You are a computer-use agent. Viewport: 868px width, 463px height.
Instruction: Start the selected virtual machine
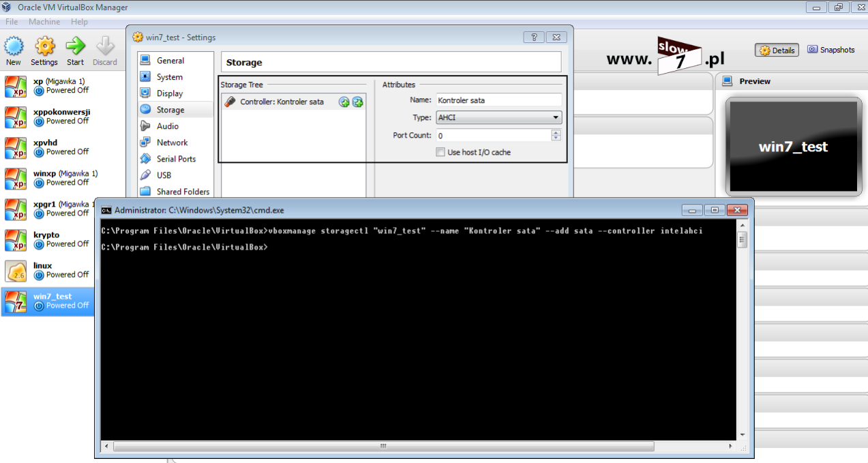pyautogui.click(x=75, y=51)
